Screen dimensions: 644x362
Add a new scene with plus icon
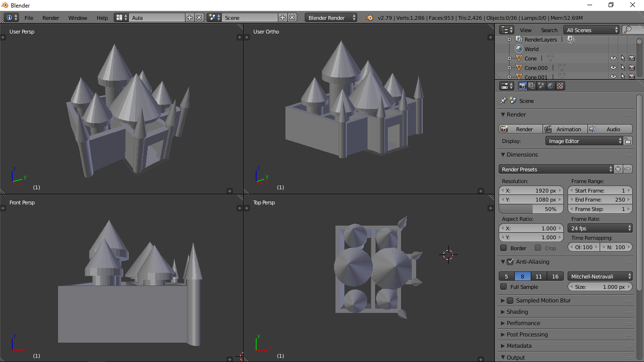tap(283, 17)
